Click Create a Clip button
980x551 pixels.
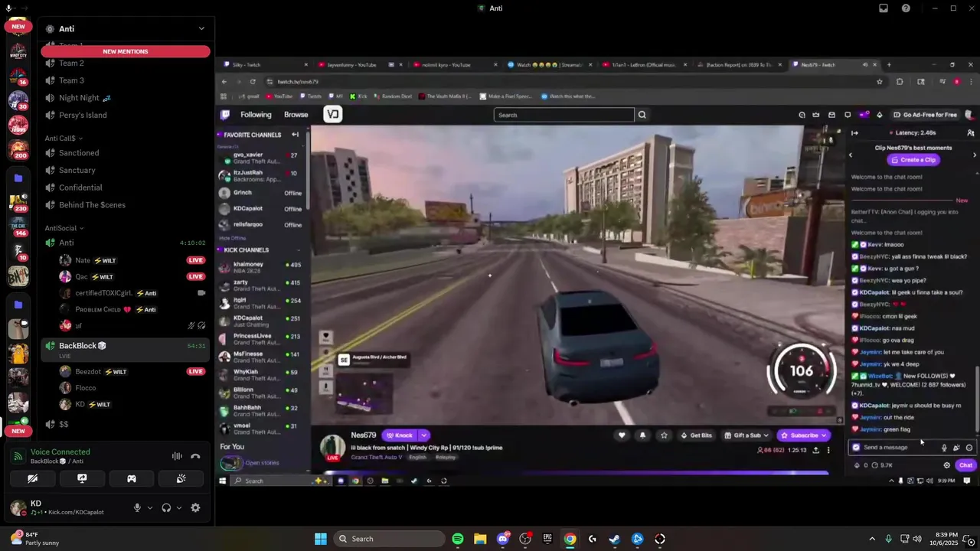[x=913, y=160]
